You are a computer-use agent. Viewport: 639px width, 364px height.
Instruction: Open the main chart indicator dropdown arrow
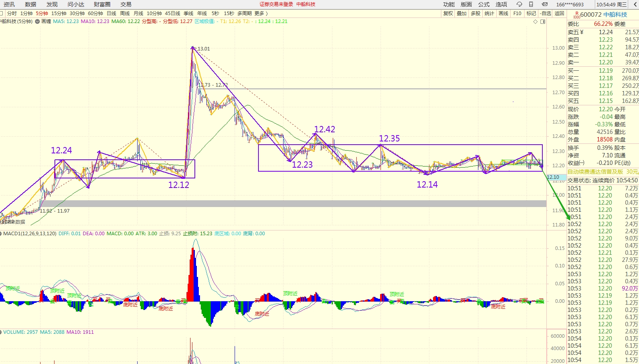(37, 21)
